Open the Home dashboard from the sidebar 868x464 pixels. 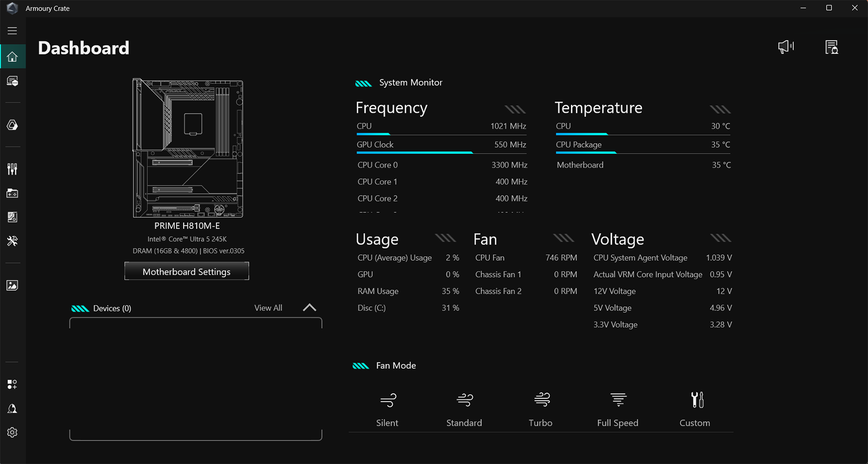click(x=12, y=56)
